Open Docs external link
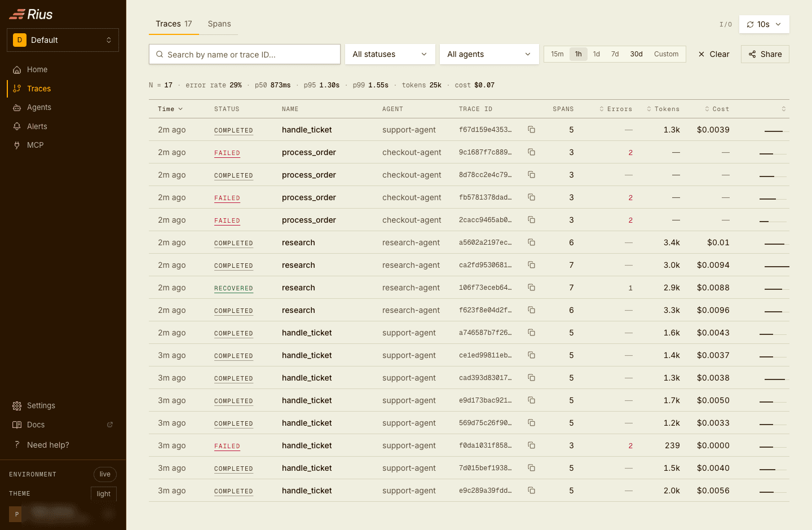812x530 pixels. point(63,425)
